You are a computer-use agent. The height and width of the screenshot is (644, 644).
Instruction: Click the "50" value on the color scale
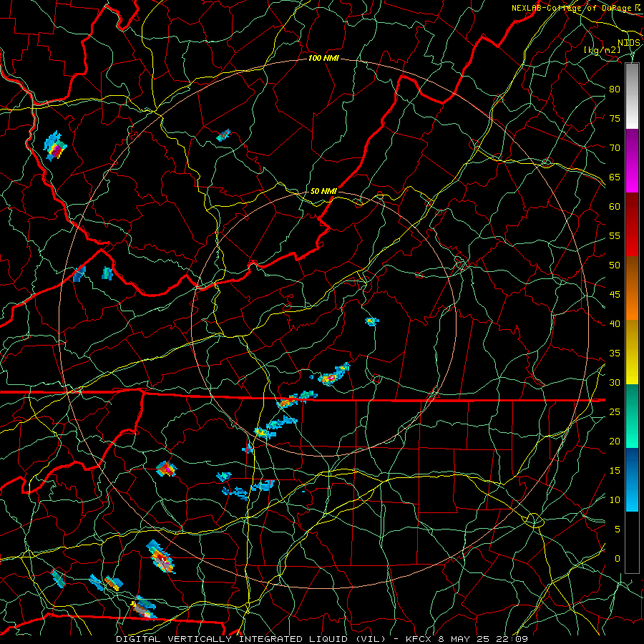coord(615,265)
